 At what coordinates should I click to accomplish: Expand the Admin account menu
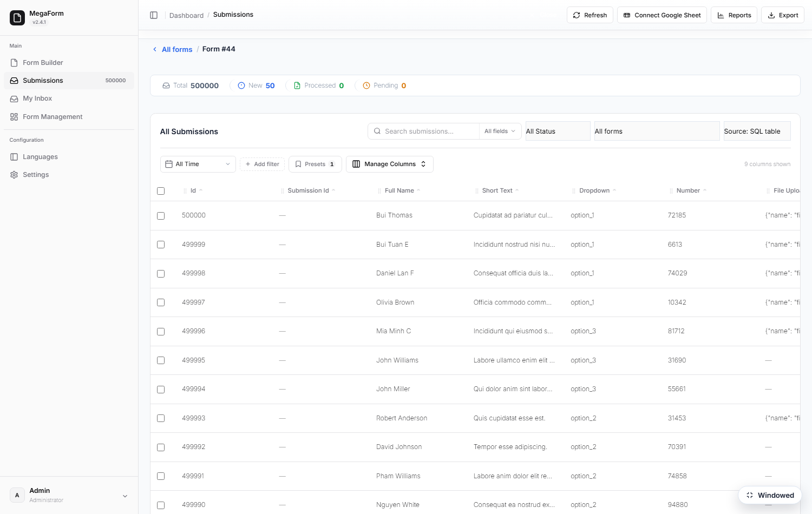coord(125,496)
